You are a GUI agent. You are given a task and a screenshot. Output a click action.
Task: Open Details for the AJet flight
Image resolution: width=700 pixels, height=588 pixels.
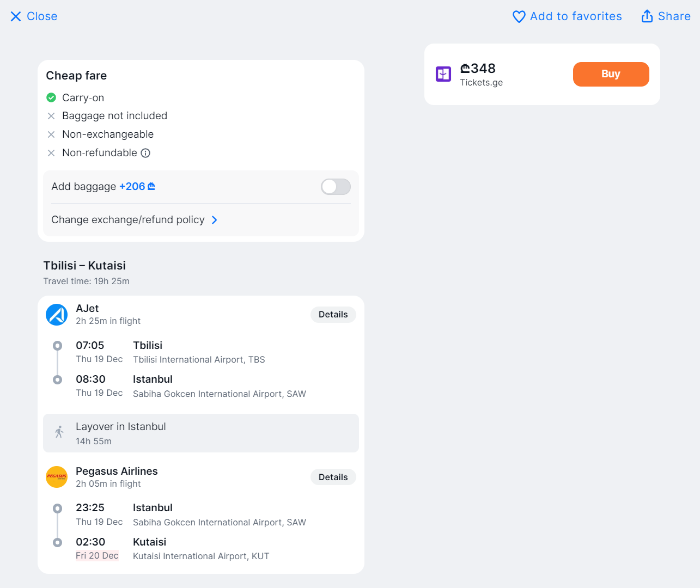point(333,315)
